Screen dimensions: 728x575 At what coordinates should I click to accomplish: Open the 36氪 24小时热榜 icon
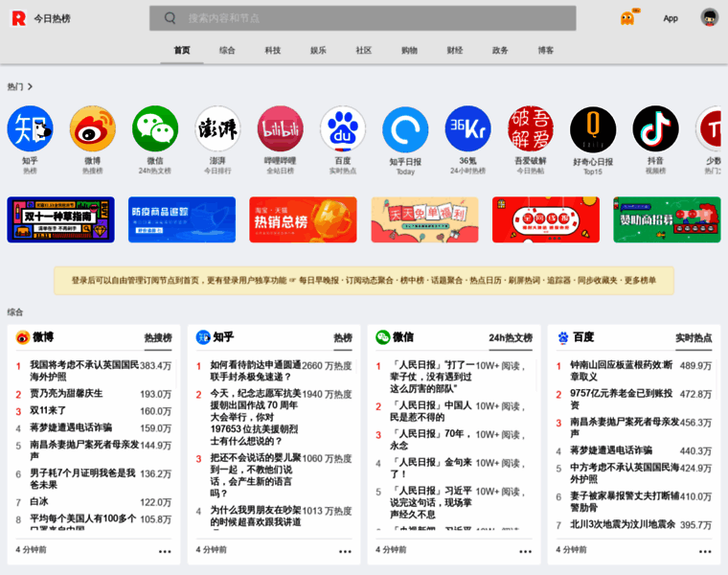pos(468,128)
